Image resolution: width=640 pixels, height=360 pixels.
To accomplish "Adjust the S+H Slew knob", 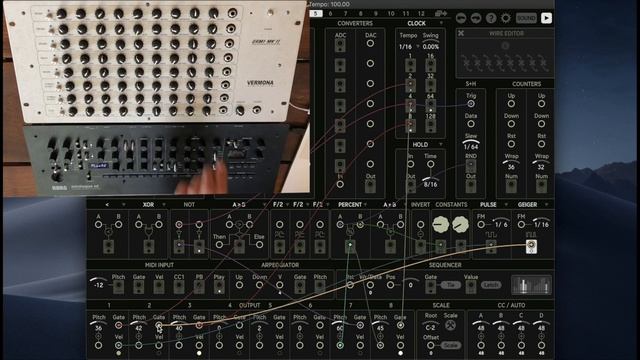I will coord(471,144).
